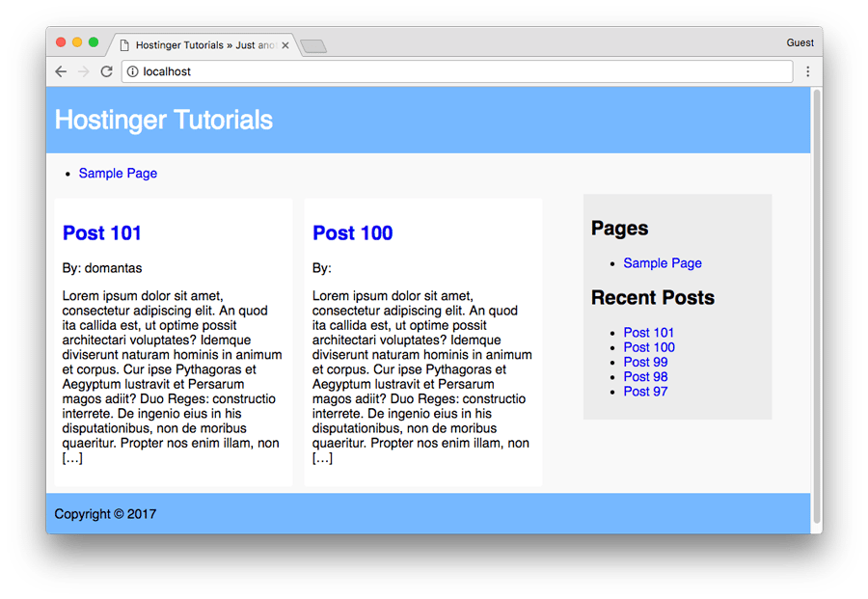Reload the page with the refresh icon

tap(107, 71)
